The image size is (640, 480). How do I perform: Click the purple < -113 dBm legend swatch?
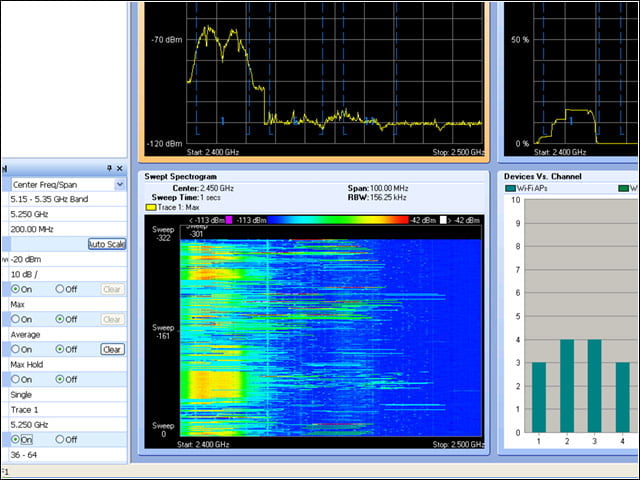pos(229,220)
